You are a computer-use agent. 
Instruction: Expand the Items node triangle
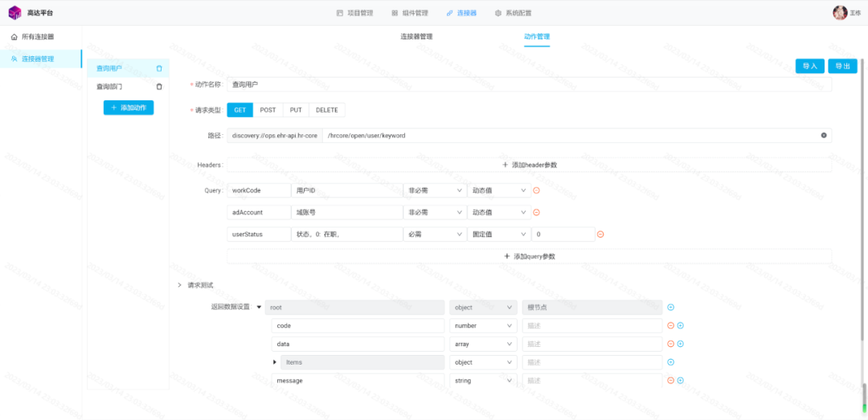[275, 362]
